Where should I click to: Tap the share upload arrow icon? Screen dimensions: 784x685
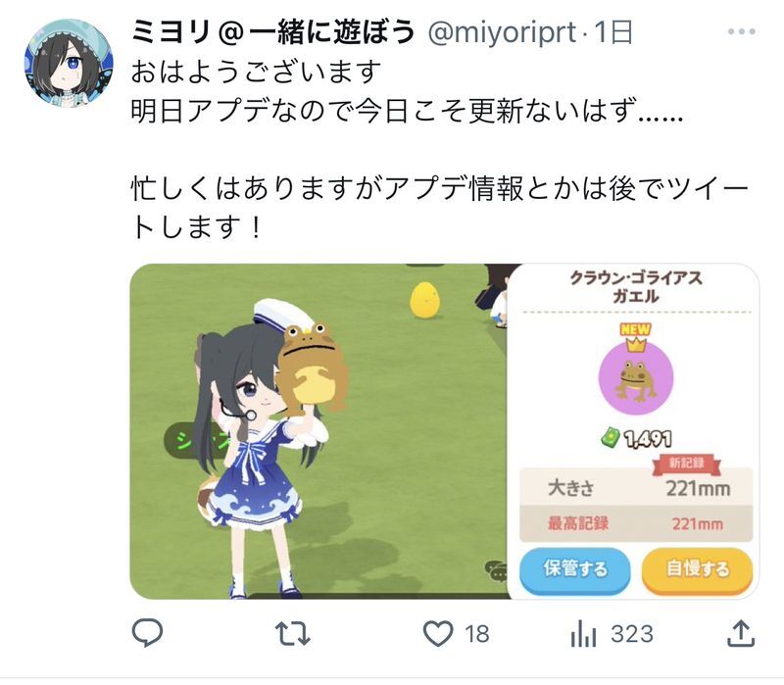741,633
